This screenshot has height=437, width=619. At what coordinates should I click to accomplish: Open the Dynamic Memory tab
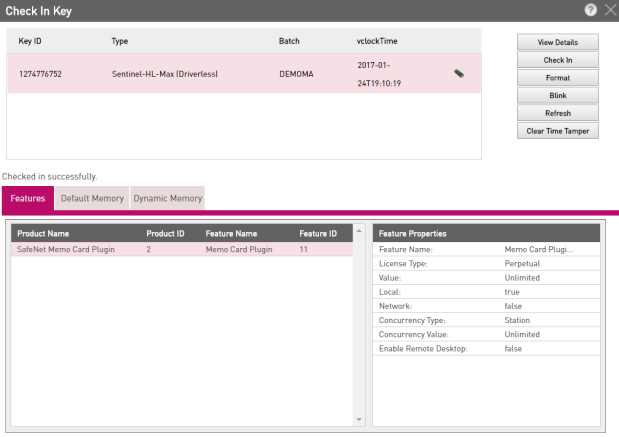(167, 198)
